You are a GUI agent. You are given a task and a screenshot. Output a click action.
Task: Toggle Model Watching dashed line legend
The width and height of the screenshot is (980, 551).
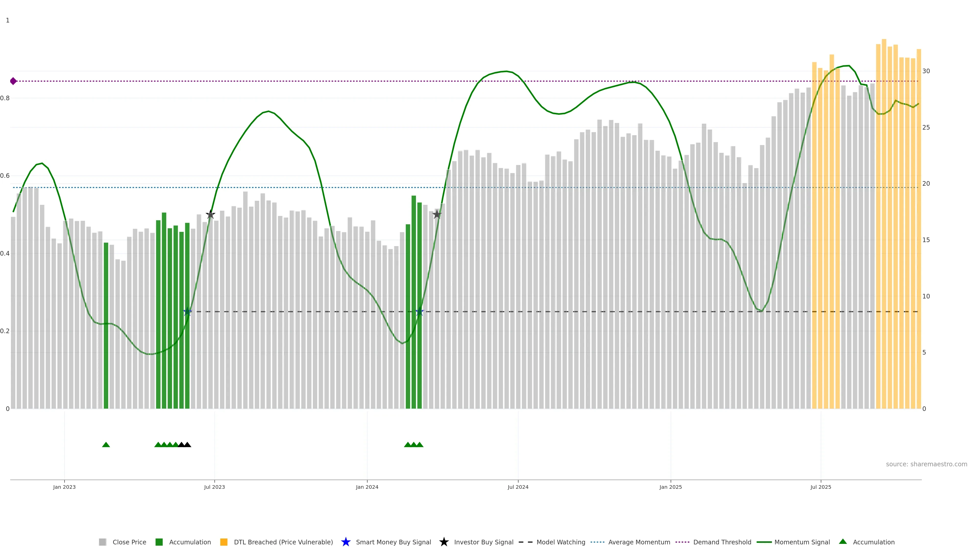click(560, 542)
